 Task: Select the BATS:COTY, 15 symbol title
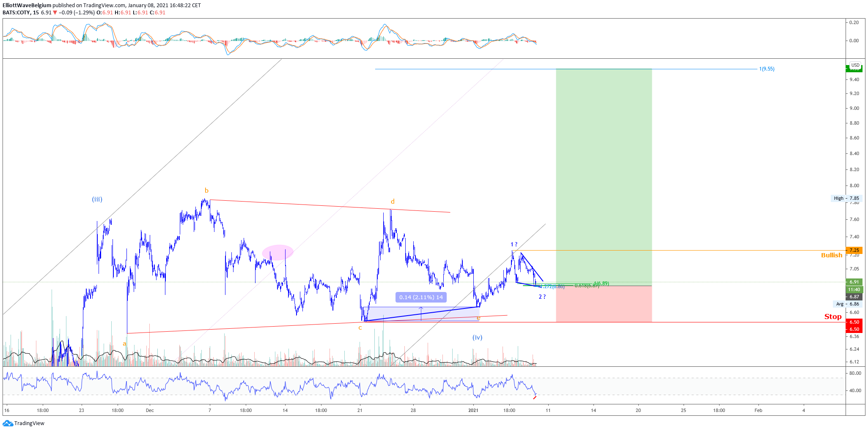tap(21, 12)
